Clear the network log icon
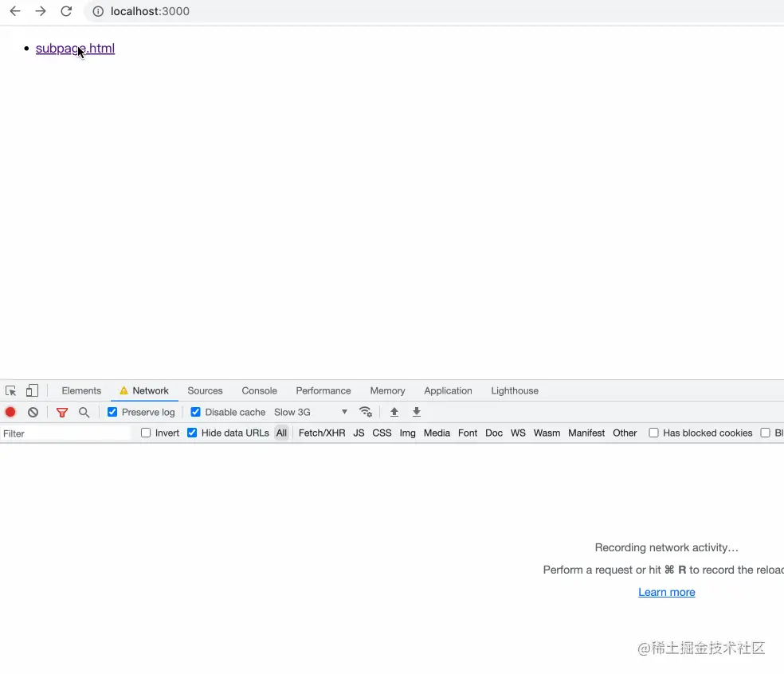 click(x=33, y=412)
